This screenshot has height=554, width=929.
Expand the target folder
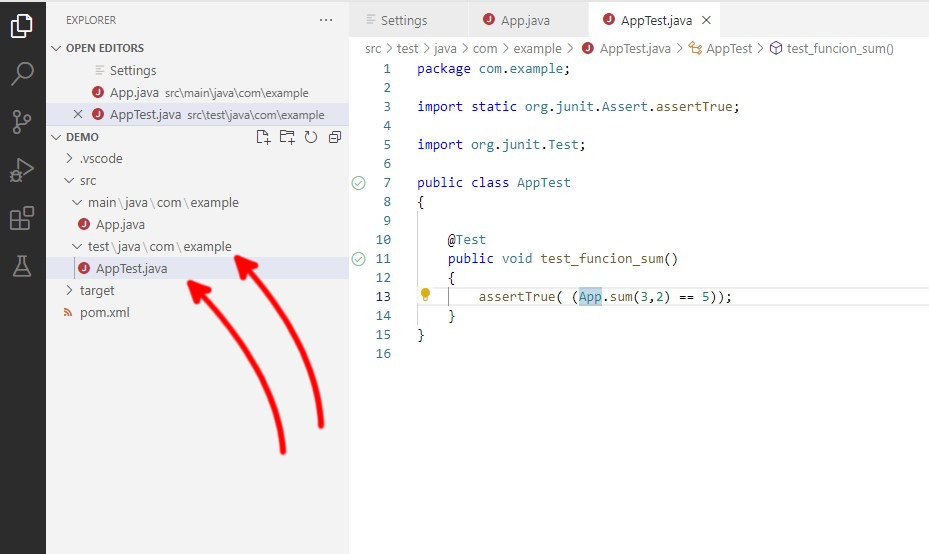[97, 290]
